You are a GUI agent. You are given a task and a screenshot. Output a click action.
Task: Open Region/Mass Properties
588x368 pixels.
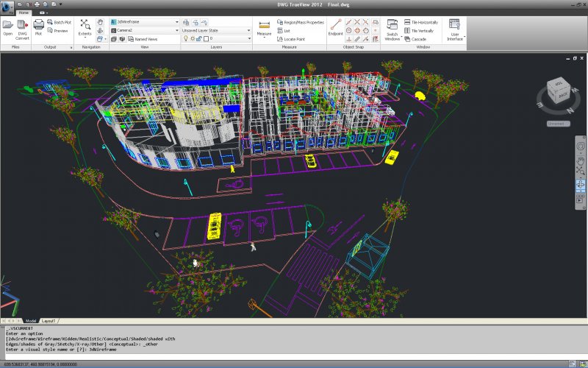click(x=301, y=22)
